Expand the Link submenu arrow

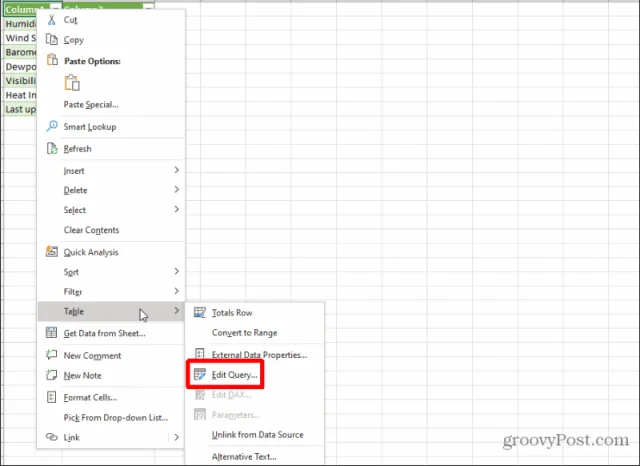pyautogui.click(x=176, y=437)
